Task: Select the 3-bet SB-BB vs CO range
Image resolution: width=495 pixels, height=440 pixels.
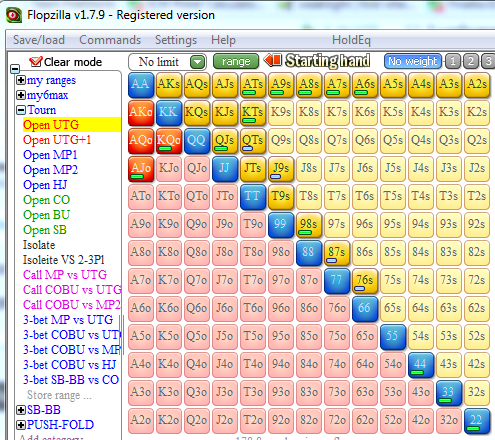Action: click(x=71, y=380)
